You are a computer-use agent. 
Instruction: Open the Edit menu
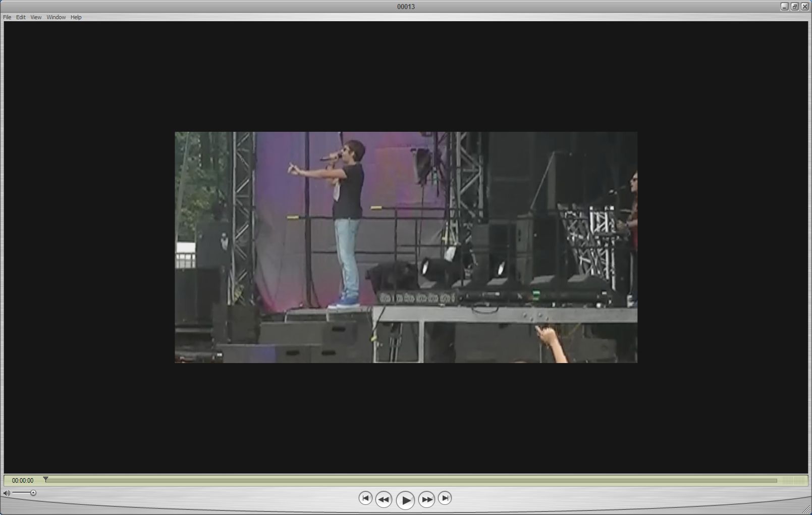coord(21,17)
